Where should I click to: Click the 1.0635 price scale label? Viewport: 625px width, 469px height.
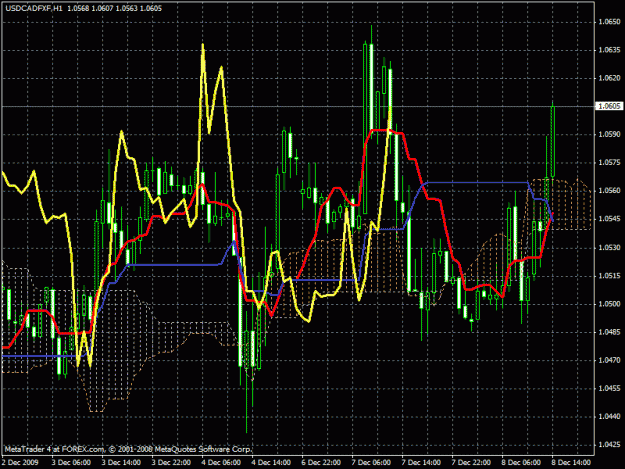(x=609, y=50)
